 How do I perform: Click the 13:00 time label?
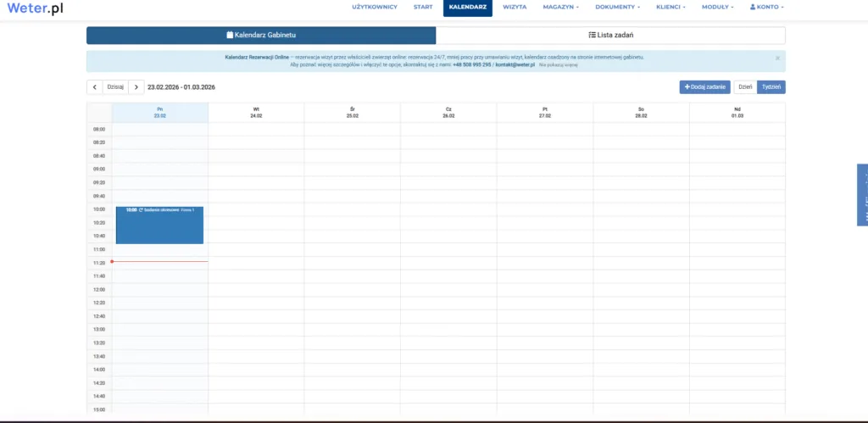tap(99, 329)
